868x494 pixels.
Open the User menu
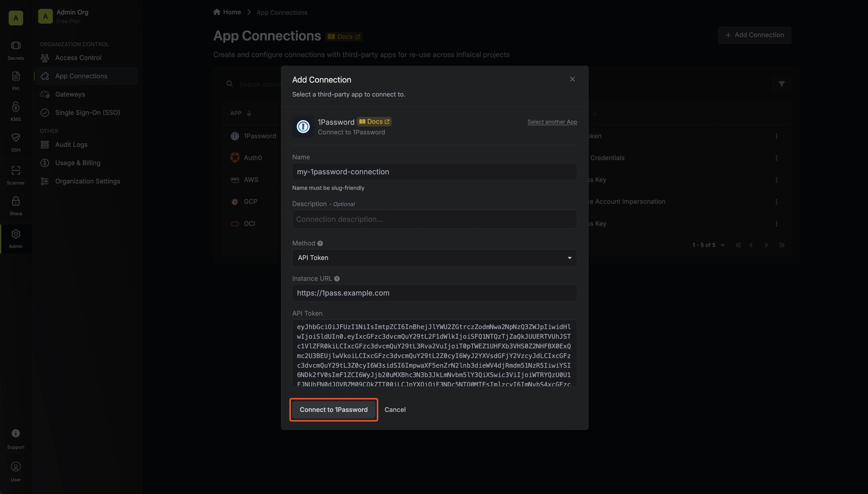click(16, 472)
